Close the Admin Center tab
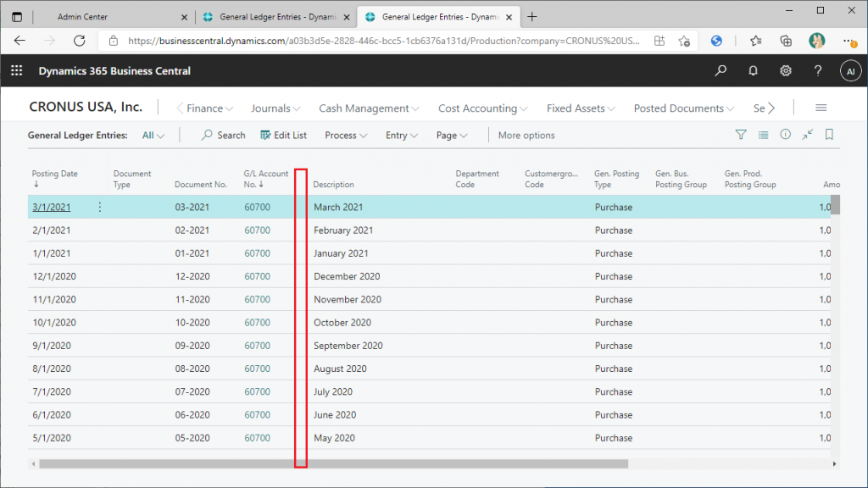Image resolution: width=868 pixels, height=488 pixels. [184, 17]
